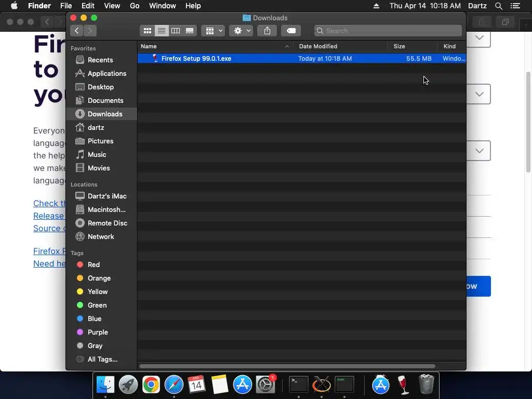Open the gear action menu
The image size is (532, 399).
241,31
